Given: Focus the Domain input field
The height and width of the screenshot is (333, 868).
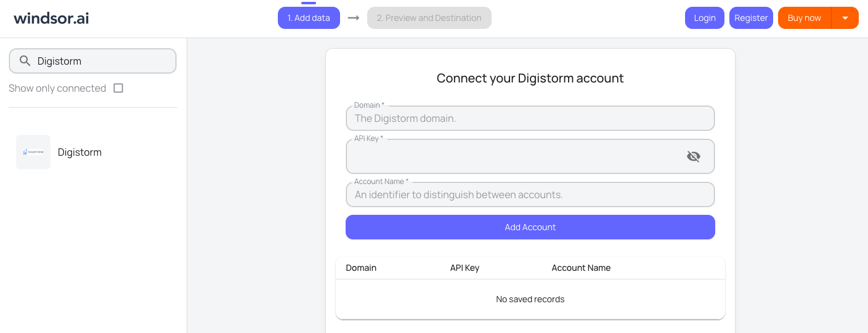Looking at the screenshot, I should coord(530,118).
